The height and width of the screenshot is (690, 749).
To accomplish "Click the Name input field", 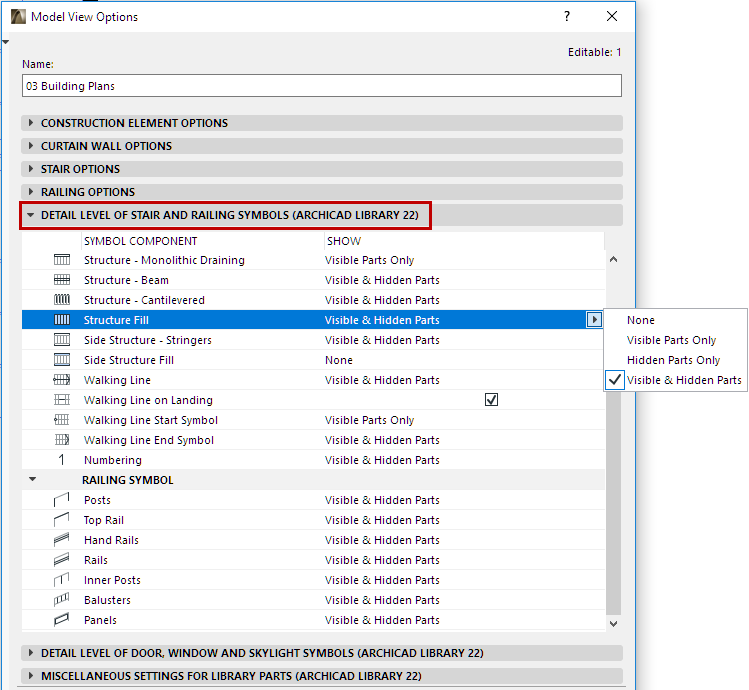I will [322, 86].
